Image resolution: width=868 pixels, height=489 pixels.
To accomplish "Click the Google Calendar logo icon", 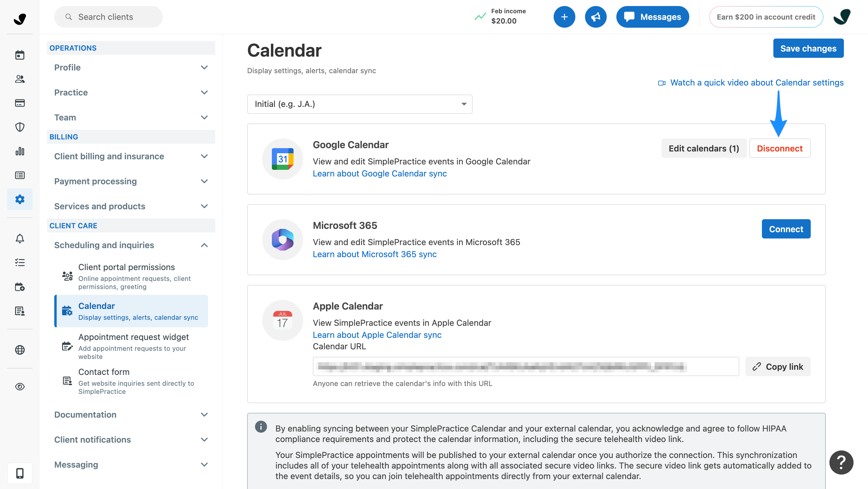I will pos(282,159).
